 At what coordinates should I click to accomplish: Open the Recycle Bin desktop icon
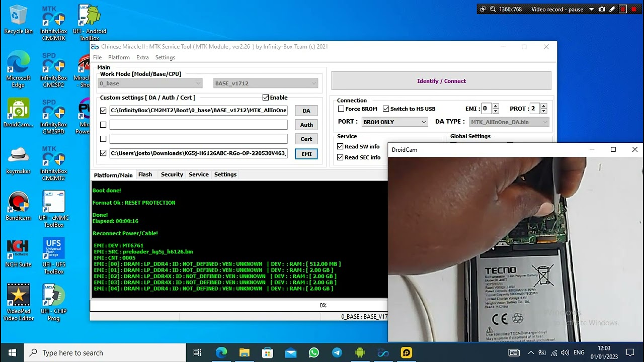point(18,19)
